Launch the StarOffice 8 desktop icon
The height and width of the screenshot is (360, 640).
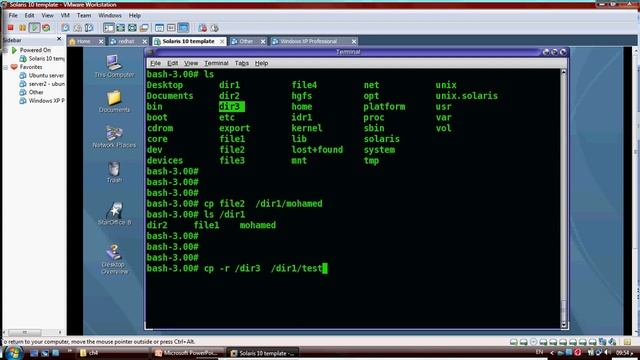point(115,213)
